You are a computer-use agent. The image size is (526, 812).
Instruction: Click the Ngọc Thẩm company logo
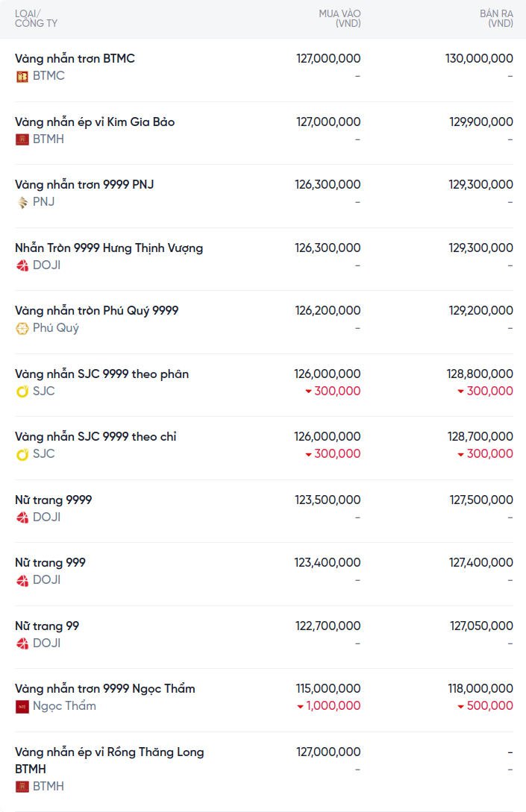coord(22,706)
